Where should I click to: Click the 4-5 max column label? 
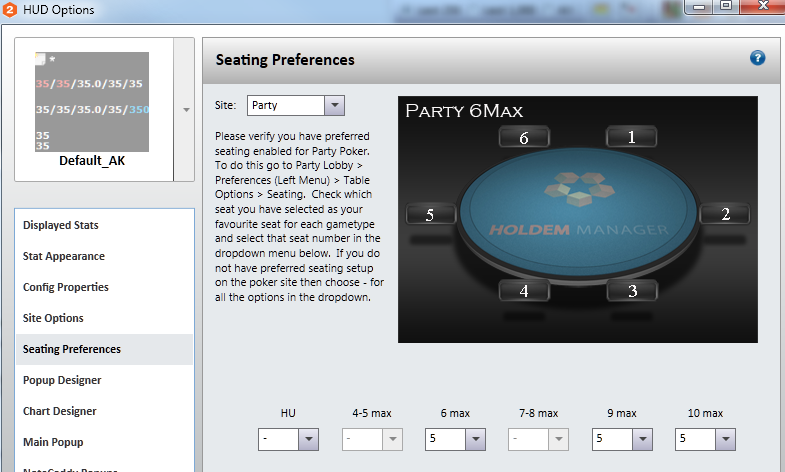(372, 413)
